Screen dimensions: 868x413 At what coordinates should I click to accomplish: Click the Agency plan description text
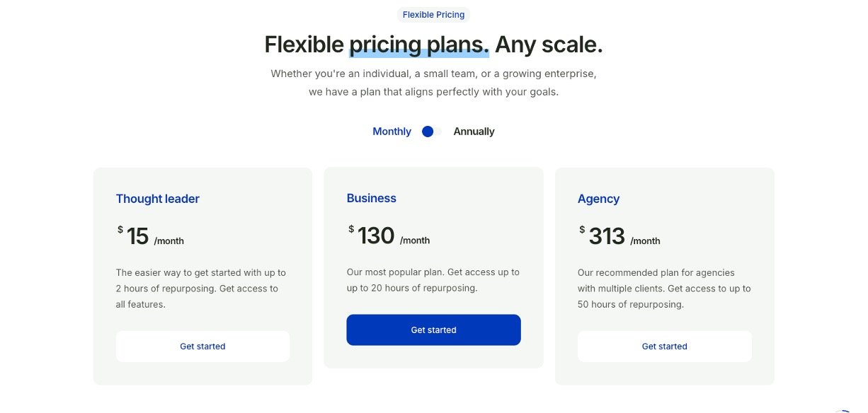pyautogui.click(x=663, y=289)
